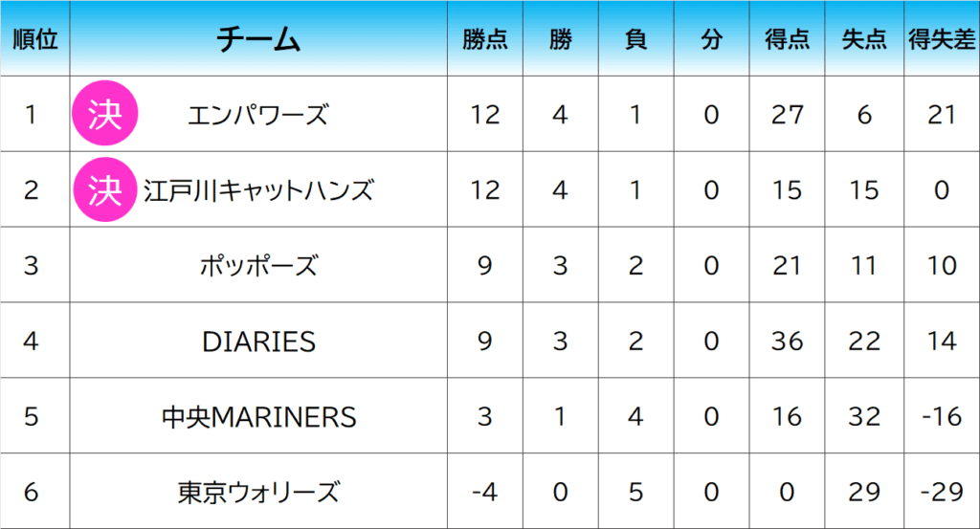Select the チーム column header
Screen dimensions: 980x529
point(258,38)
